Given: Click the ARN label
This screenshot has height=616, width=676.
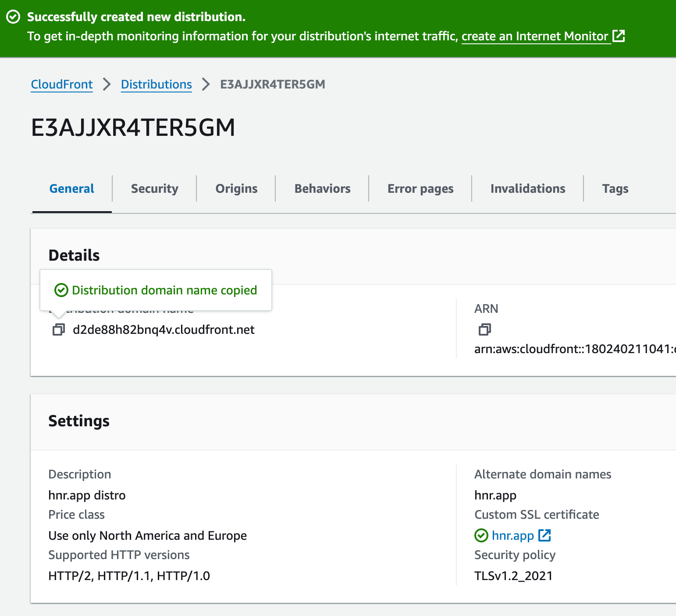Looking at the screenshot, I should pyautogui.click(x=486, y=308).
